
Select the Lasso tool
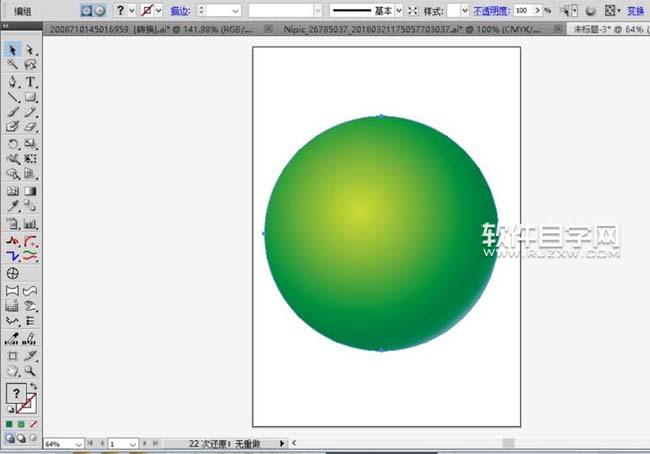30,64
